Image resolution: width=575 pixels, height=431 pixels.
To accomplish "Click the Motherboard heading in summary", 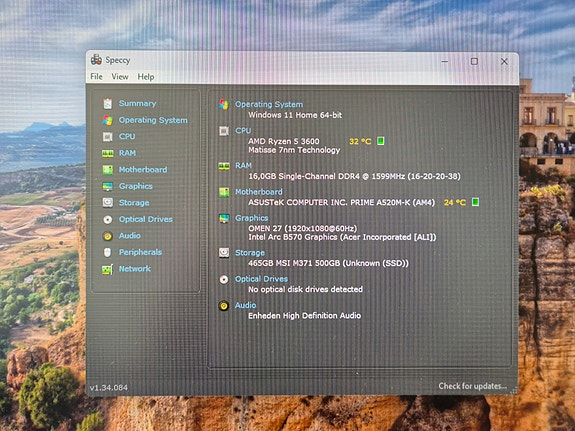I will tap(259, 192).
